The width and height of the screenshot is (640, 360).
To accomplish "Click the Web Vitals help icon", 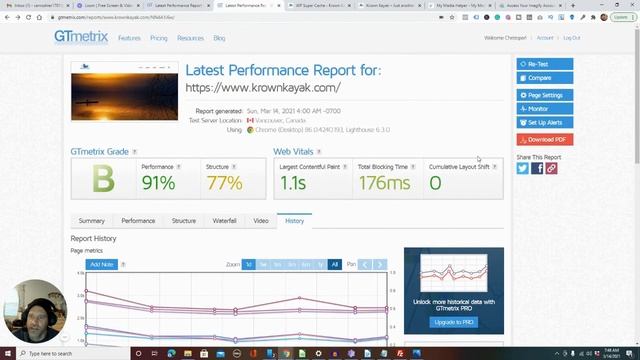I will (x=319, y=152).
